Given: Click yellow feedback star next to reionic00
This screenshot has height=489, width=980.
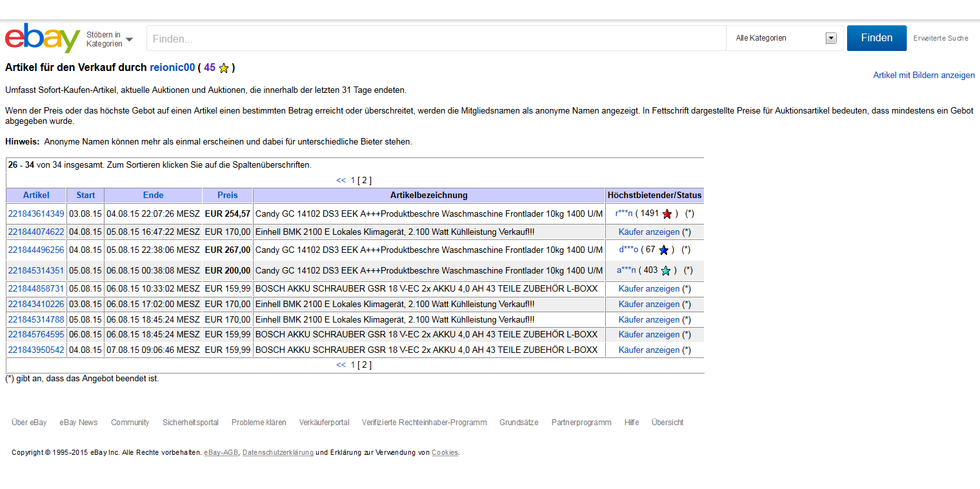Looking at the screenshot, I should pos(224,68).
